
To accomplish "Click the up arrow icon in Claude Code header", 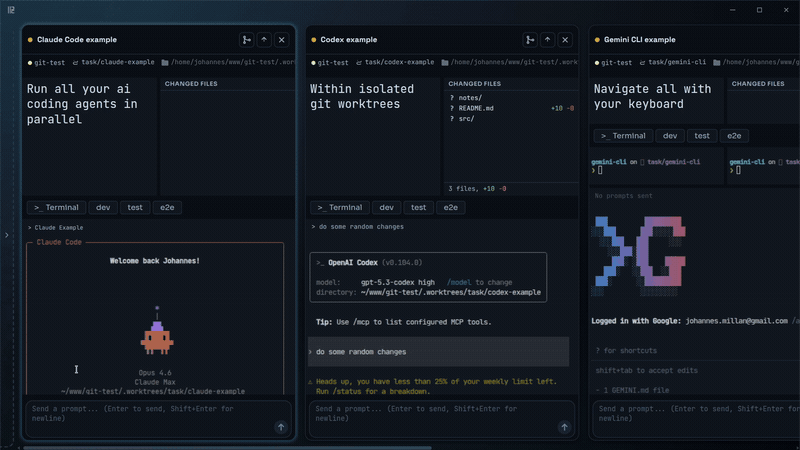I will [264, 40].
